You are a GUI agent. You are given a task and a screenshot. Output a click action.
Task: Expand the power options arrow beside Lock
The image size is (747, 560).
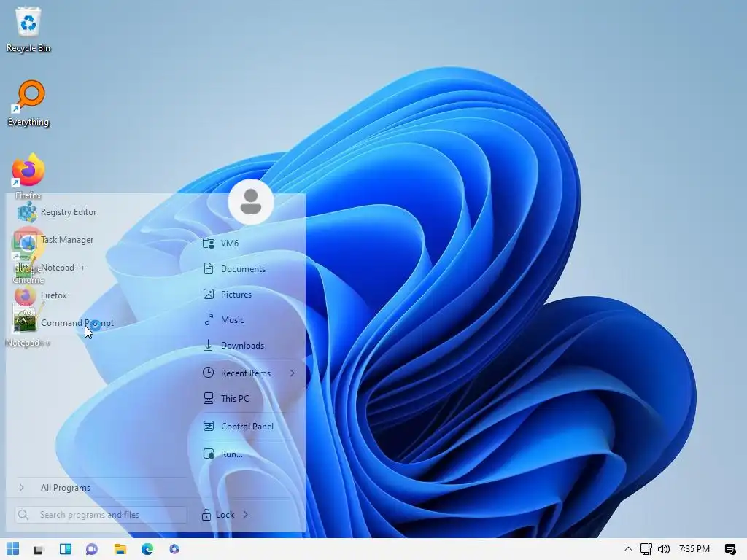(245, 515)
